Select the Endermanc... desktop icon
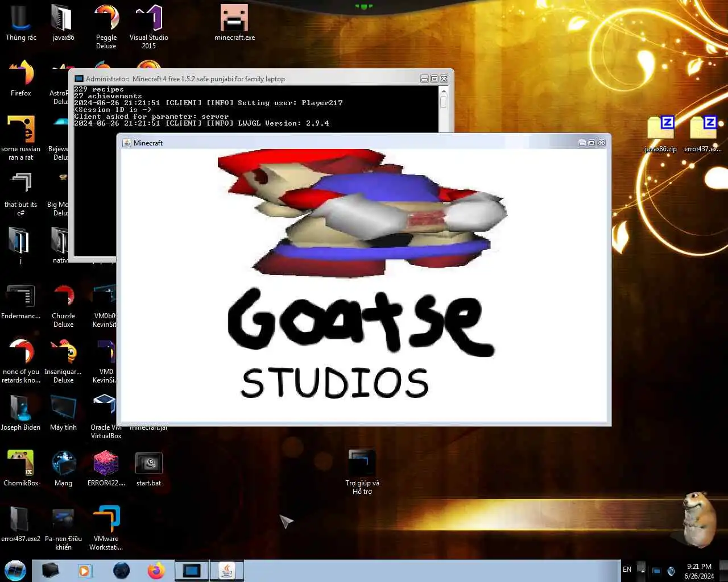Viewport: 728px width, 582px height. pyautogui.click(x=20, y=301)
